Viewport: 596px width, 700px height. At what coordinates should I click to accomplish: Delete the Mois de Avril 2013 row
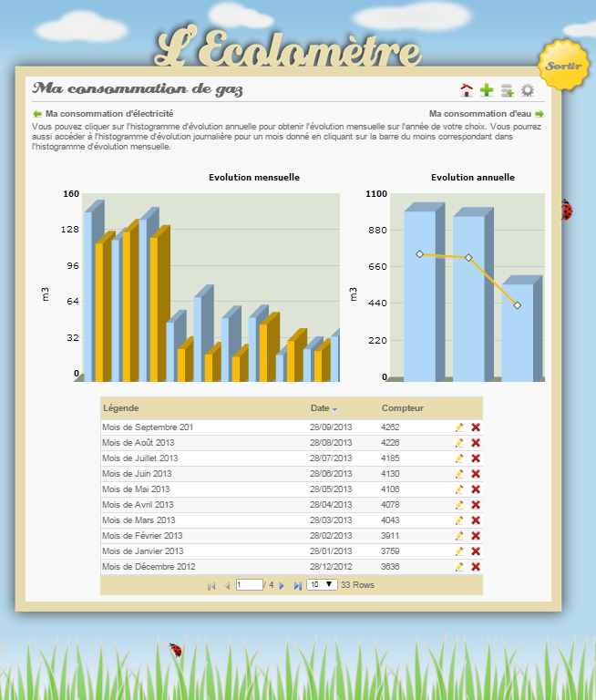[476, 505]
